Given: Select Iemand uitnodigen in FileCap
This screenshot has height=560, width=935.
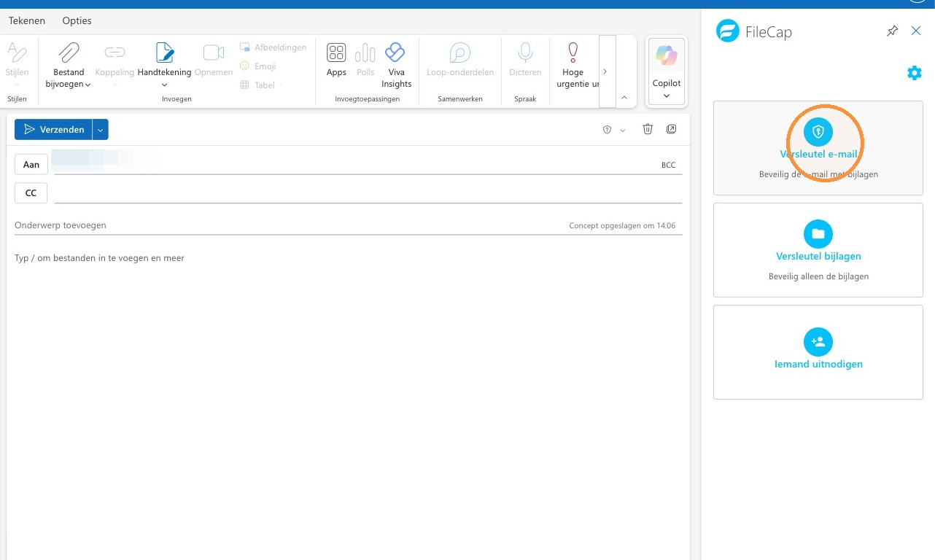Looking at the screenshot, I should [818, 352].
